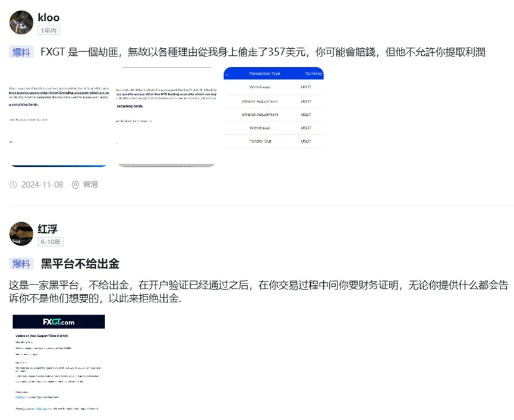Click the date 2024-11-08
514x420 pixels.
click(x=42, y=185)
